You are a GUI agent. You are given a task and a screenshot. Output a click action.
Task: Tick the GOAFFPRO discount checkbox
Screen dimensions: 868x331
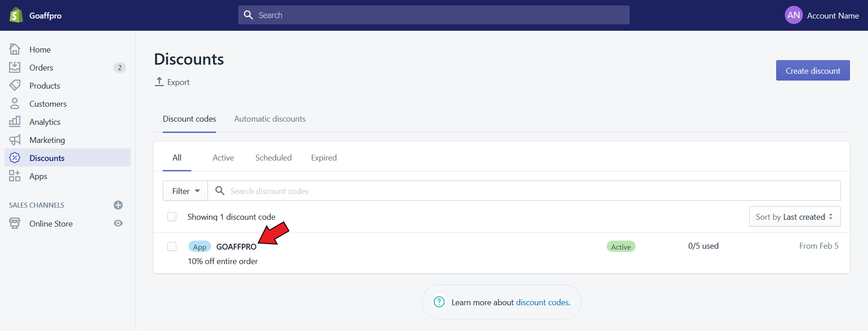pos(172,246)
